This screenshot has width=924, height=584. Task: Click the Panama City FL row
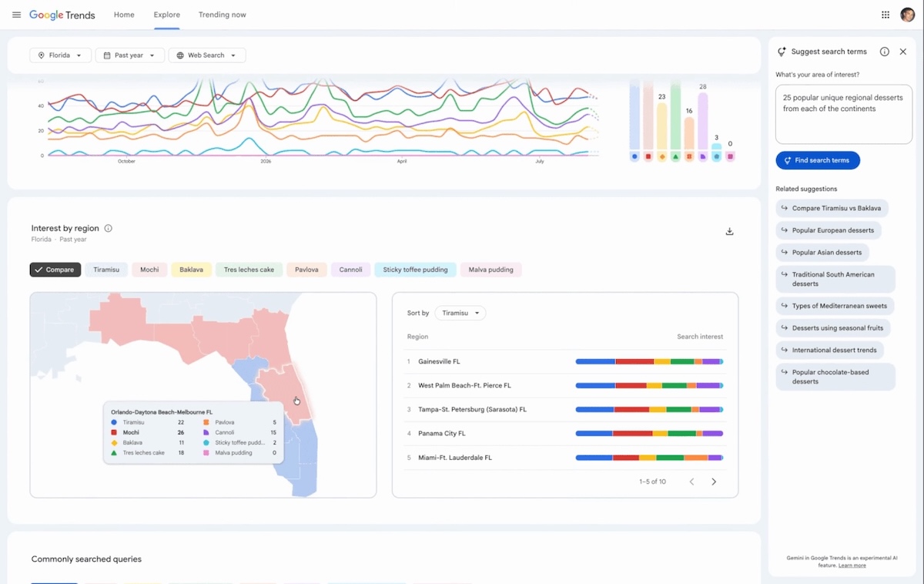tap(565, 433)
